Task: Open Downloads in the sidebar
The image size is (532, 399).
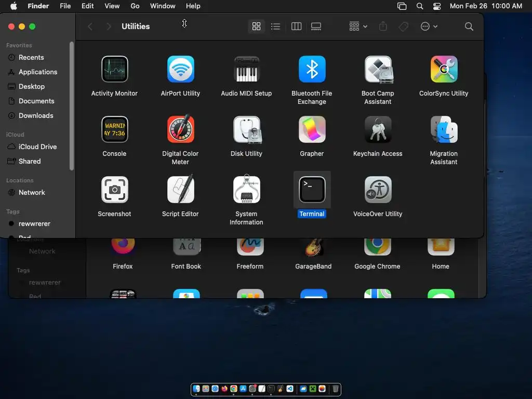Action: (36, 116)
